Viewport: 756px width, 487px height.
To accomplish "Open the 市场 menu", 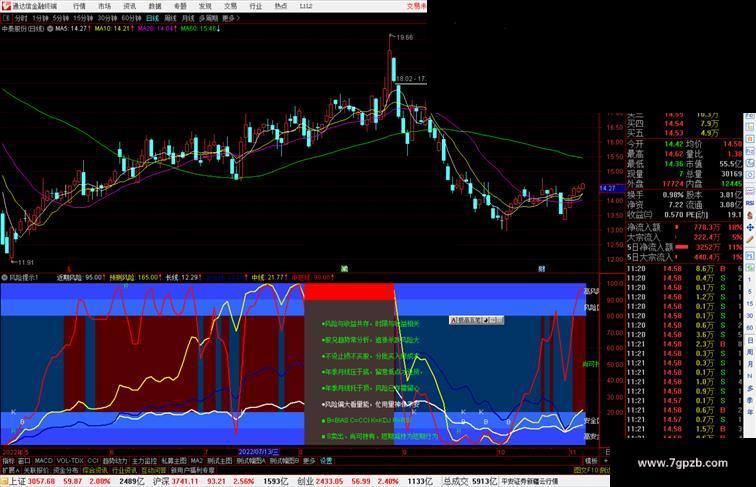I will (x=104, y=6).
